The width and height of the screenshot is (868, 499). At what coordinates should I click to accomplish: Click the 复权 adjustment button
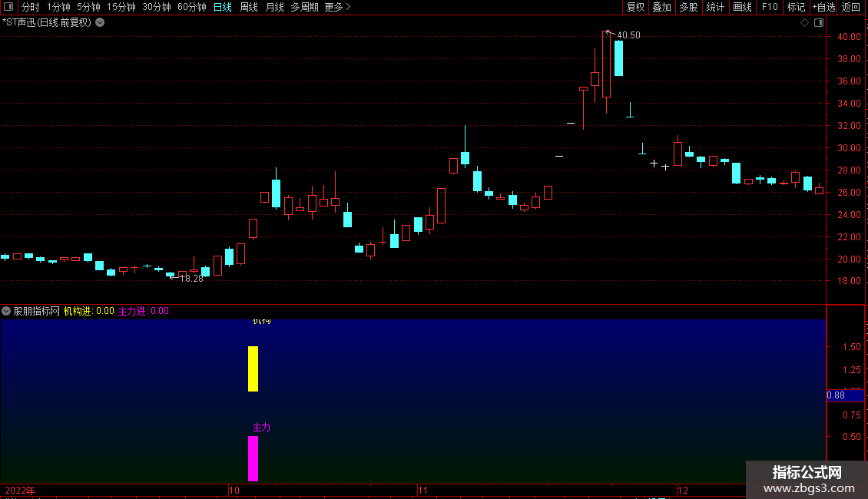[635, 7]
